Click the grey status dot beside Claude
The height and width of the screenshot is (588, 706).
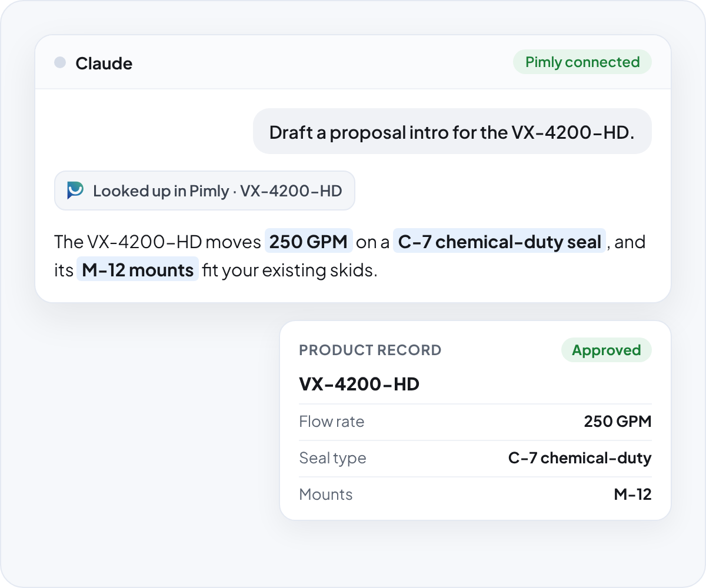(x=60, y=62)
